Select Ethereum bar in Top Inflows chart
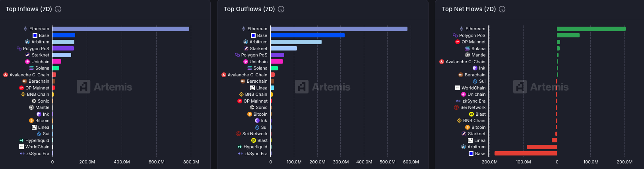 (x=121, y=29)
